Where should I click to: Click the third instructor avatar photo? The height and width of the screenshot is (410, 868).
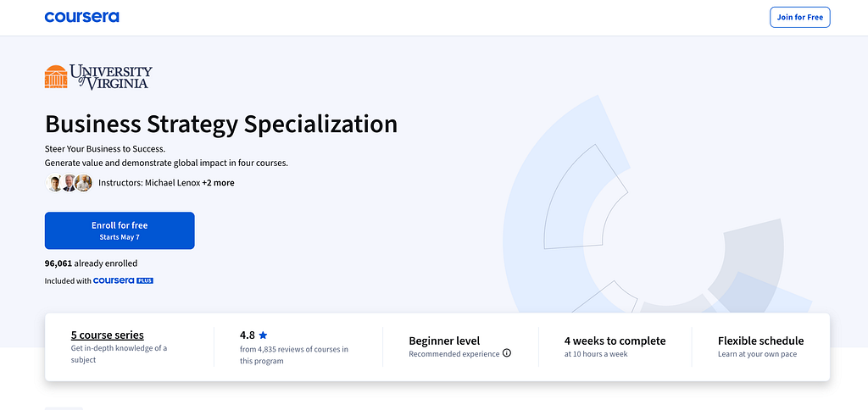[x=83, y=183]
